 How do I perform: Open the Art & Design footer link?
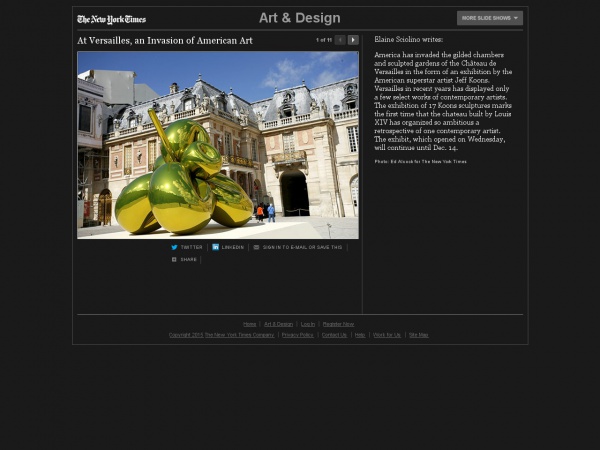(x=278, y=324)
